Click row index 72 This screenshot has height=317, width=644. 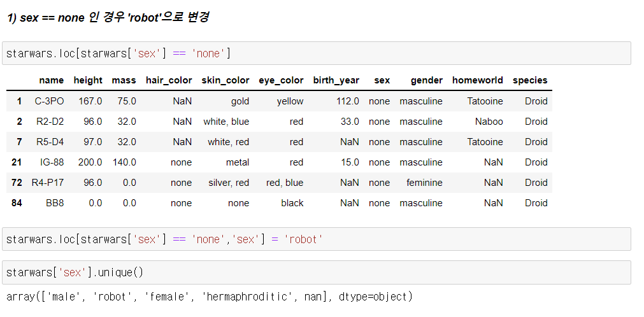coord(17,183)
